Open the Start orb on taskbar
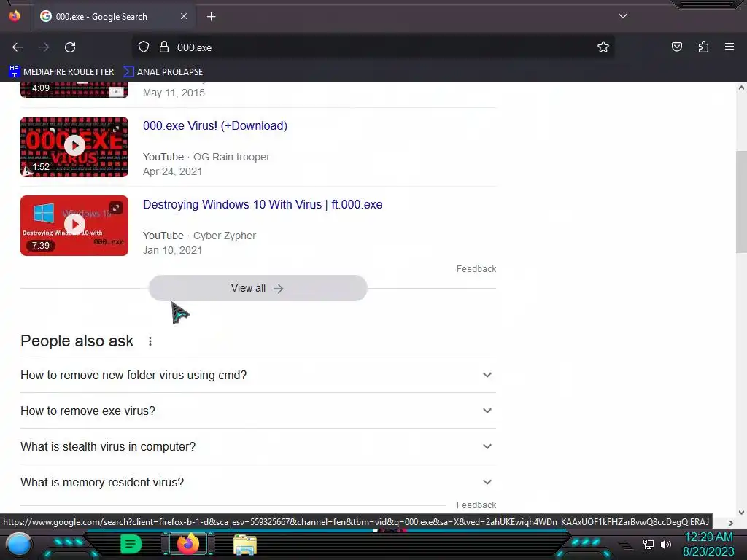Image resolution: width=747 pixels, height=560 pixels. (x=19, y=544)
